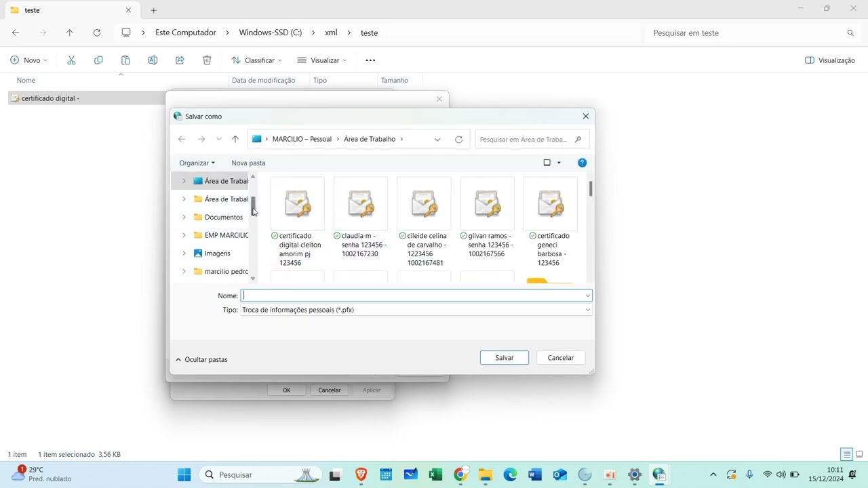Open the Novo menu in Explorer
Viewport: 868px width, 488px height.
point(28,60)
